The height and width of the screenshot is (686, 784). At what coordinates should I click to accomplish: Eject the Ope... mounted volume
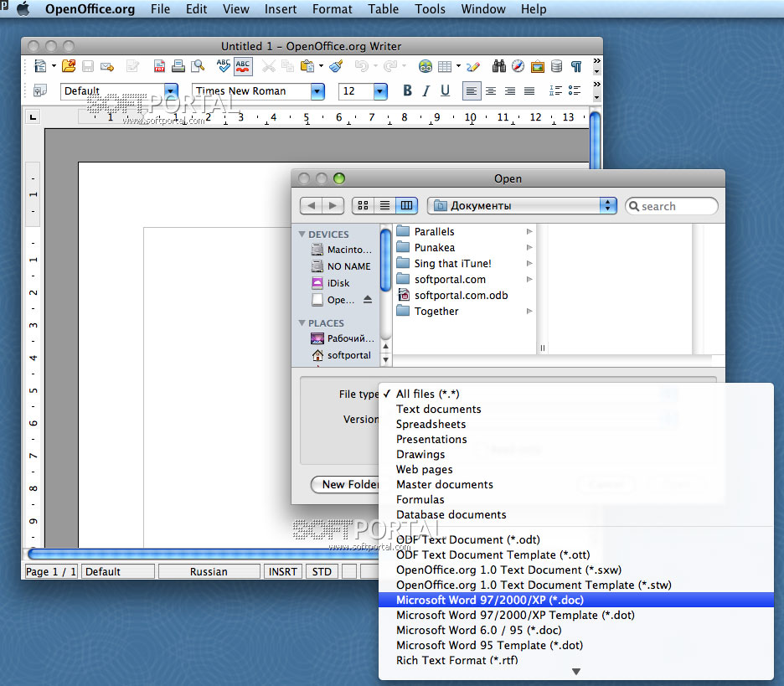click(x=368, y=300)
